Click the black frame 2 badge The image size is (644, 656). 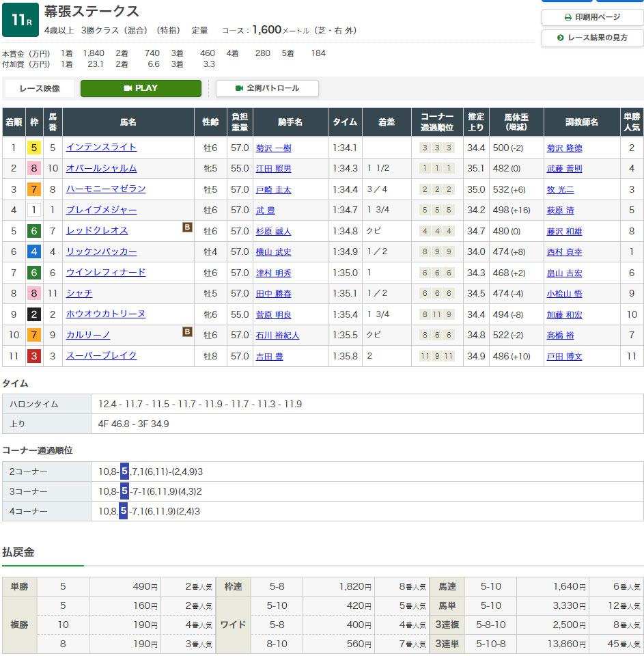34,314
